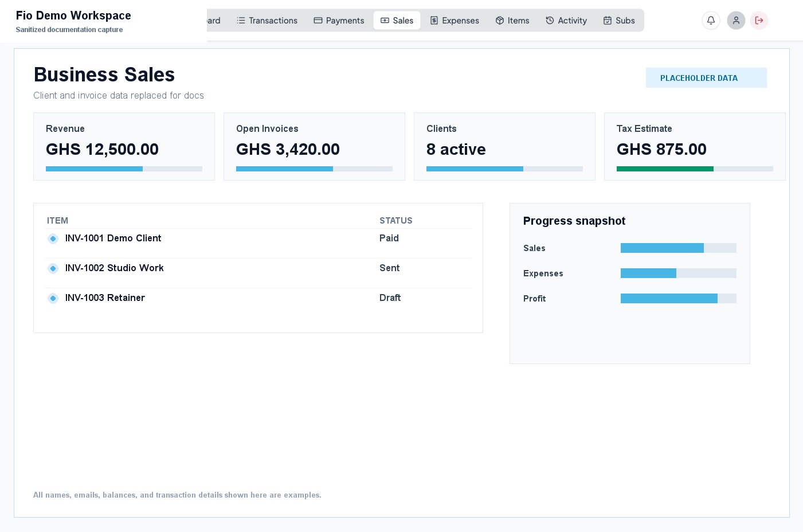
Task: Select the INV-1003 Retainer row text
Action: 105,298
